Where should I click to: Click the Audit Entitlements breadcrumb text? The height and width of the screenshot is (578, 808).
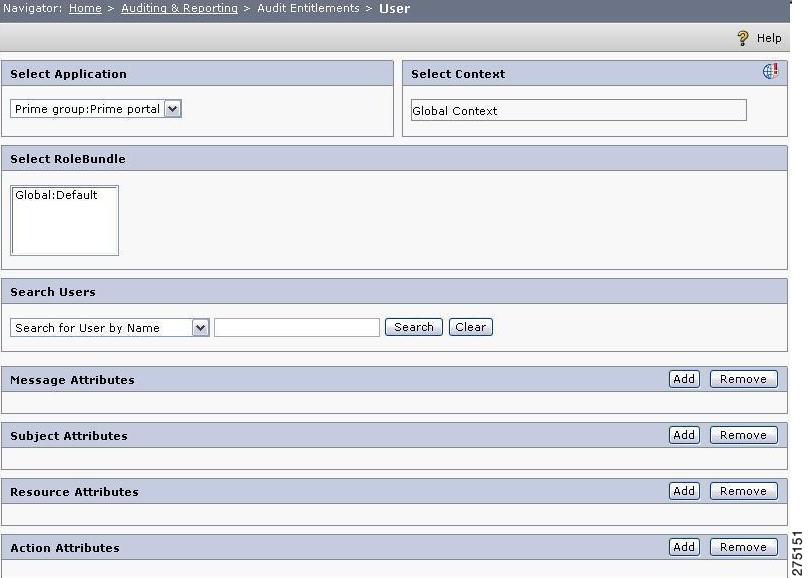(308, 8)
